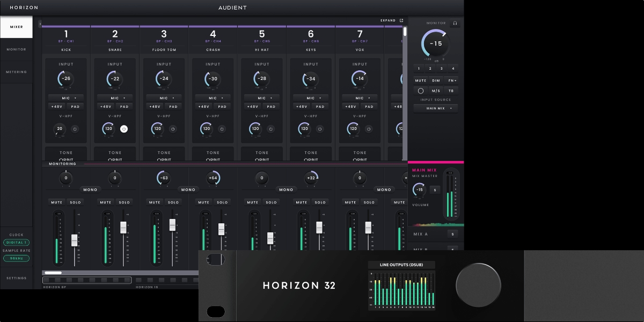Enable PAD on SNARE channel
Image resolution: width=644 pixels, height=322 pixels.
pyautogui.click(x=125, y=106)
